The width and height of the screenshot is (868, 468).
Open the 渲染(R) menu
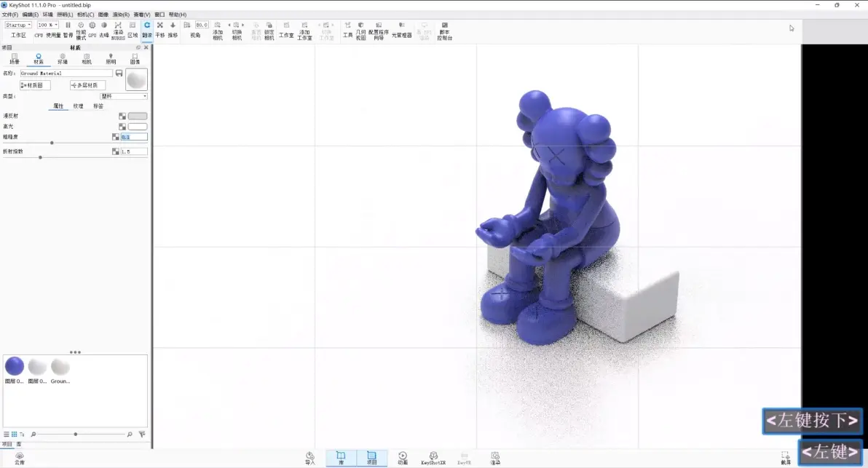(x=121, y=15)
